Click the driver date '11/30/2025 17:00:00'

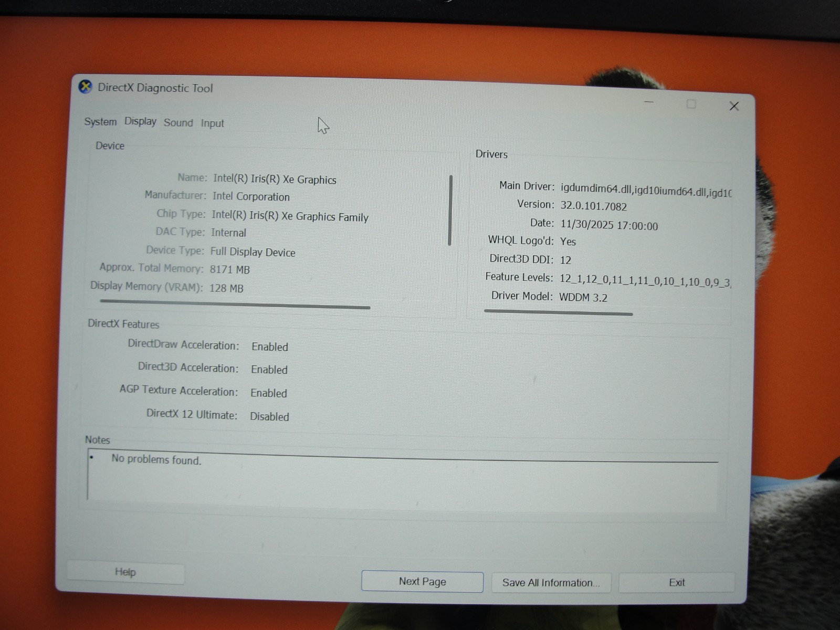click(609, 226)
